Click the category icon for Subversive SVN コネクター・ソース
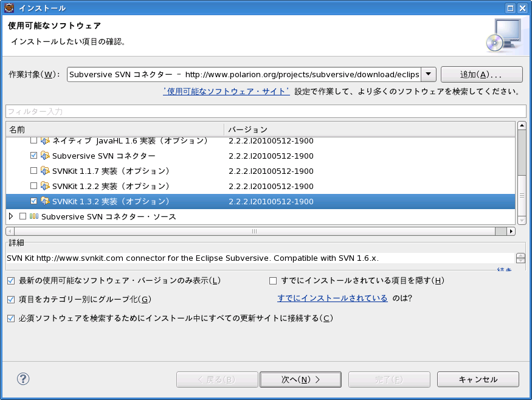Viewport: 532px width, 400px height. pyautogui.click(x=34, y=216)
